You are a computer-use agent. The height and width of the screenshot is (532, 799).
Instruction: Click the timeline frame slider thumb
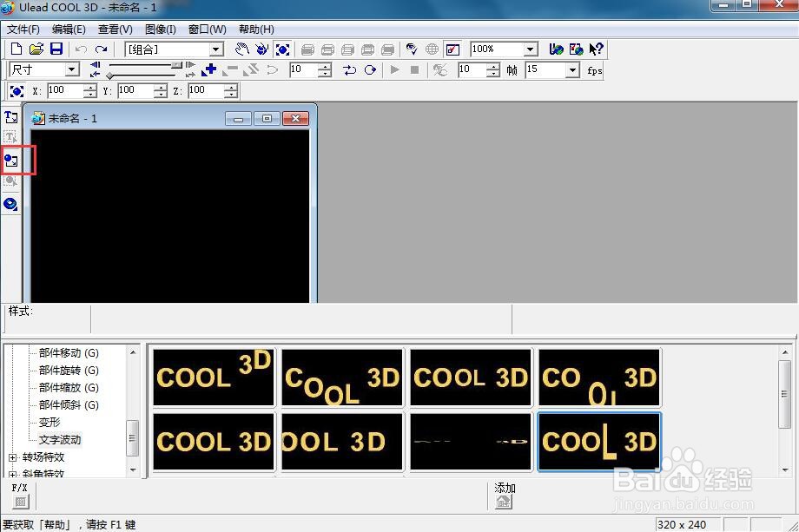(176, 65)
